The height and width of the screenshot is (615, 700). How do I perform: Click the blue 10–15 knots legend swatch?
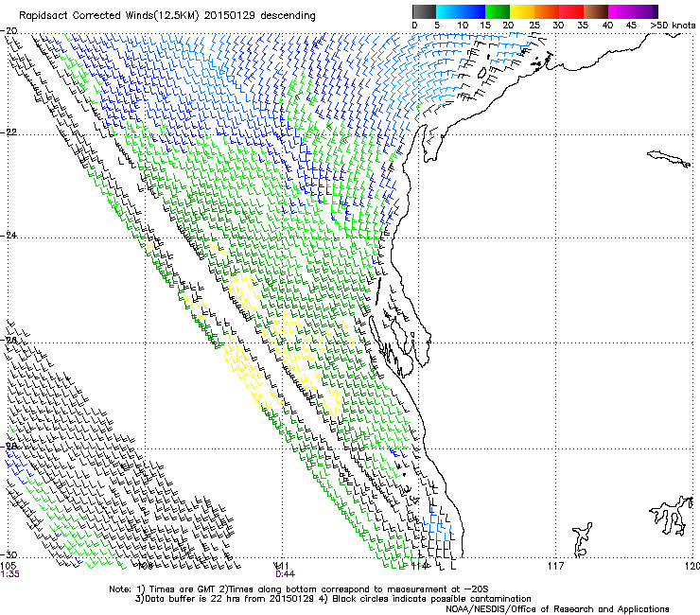pos(473,11)
